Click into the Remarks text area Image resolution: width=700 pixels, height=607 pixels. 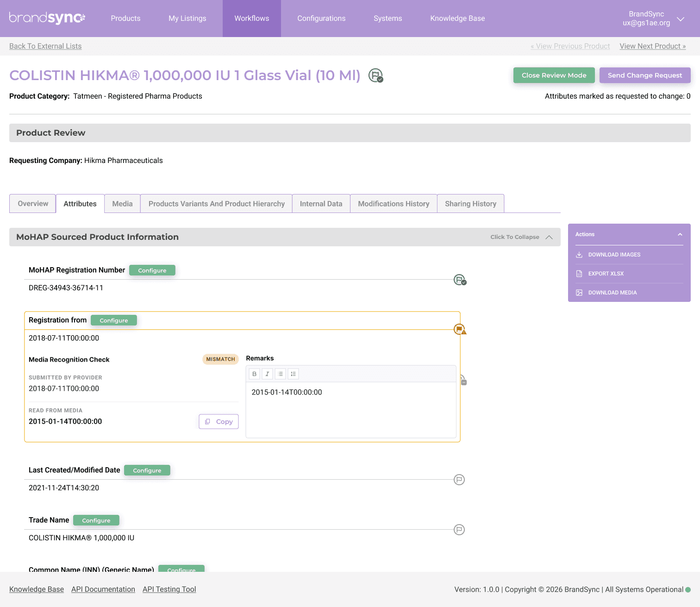tap(351, 410)
